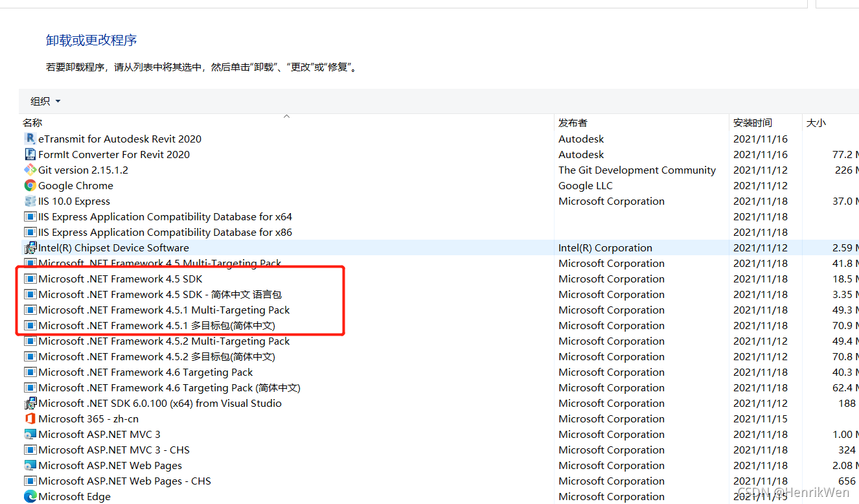Select IIS Express Application Compatibility Database for x86
Viewport: 859px width, 504px height.
(165, 232)
